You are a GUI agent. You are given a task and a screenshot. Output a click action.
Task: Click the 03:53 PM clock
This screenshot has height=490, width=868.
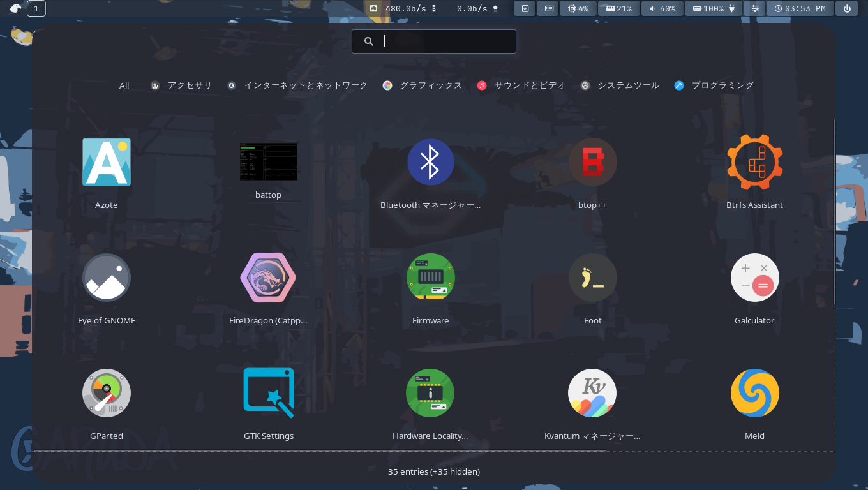[x=800, y=8]
